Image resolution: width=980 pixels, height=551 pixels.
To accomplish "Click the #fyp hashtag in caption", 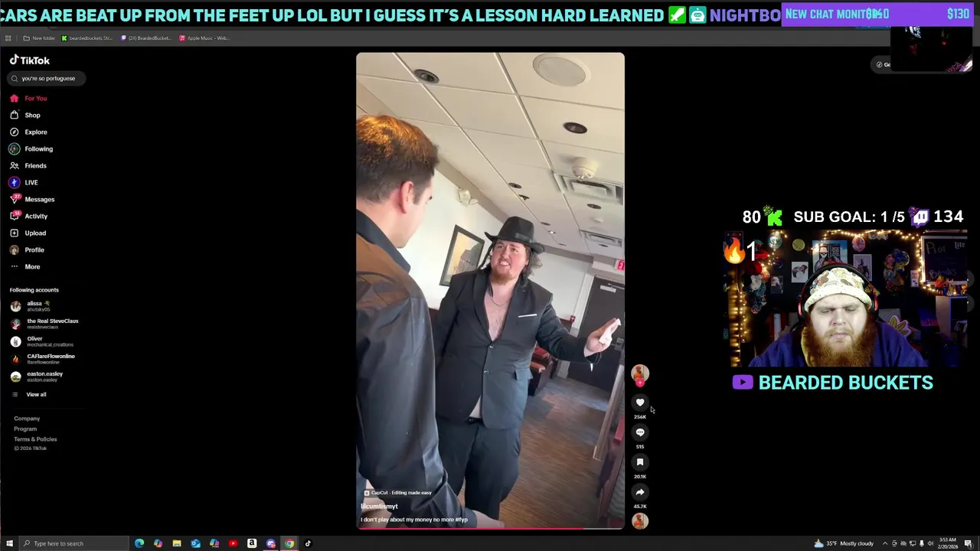I will pyautogui.click(x=462, y=520).
